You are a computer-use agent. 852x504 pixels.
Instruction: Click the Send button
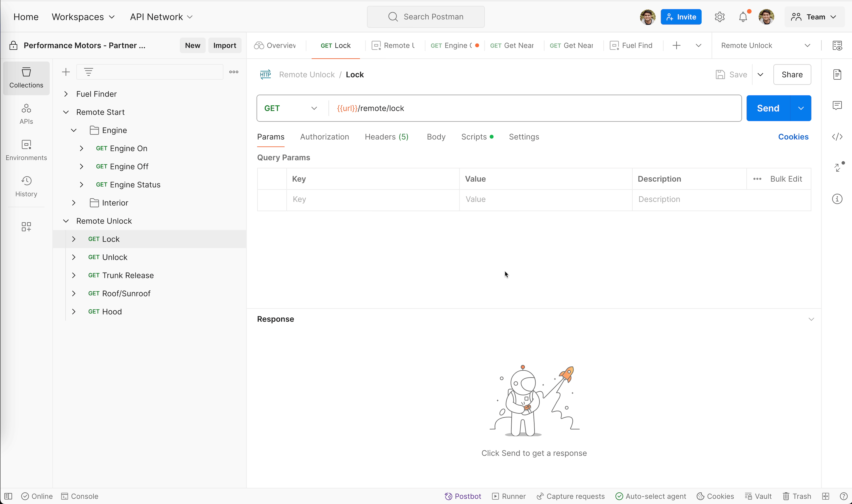coord(768,108)
